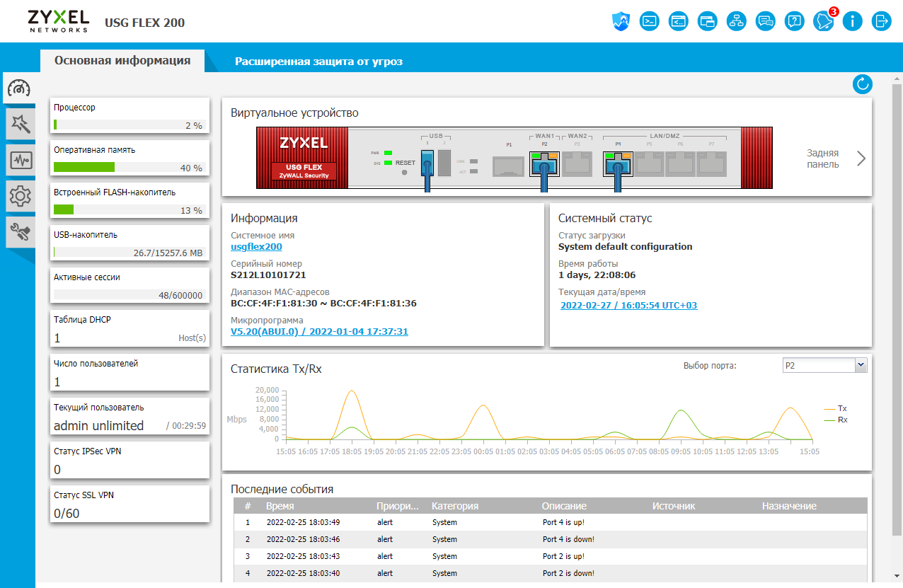
Task: Refresh the dashboard with circular arrow
Action: (x=862, y=85)
